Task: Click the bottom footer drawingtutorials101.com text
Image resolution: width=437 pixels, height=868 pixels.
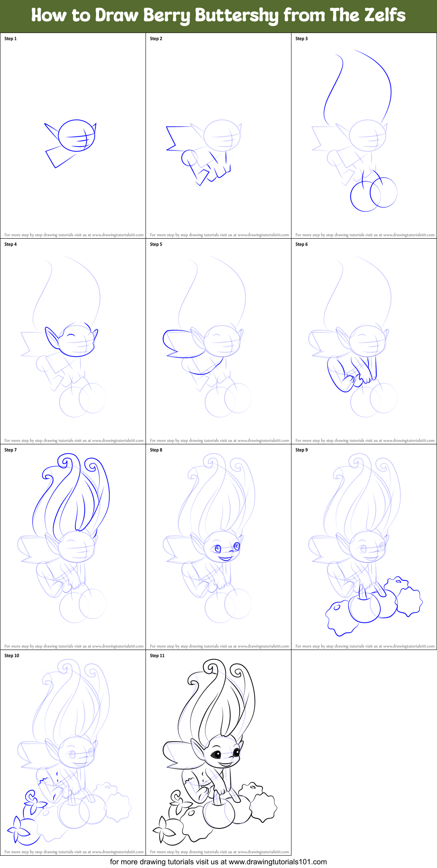Action: [218, 862]
